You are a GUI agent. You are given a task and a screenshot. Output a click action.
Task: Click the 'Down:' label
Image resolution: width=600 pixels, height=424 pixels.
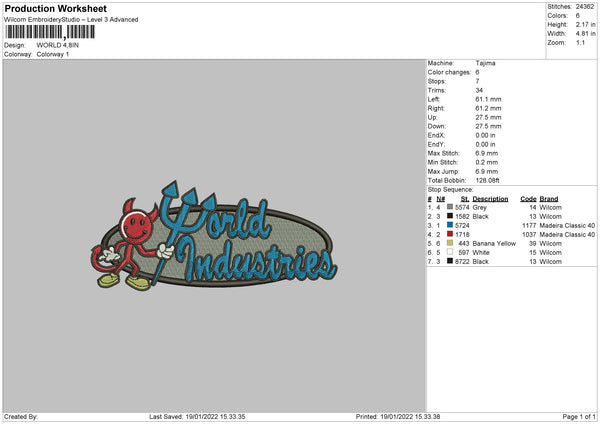click(437, 126)
